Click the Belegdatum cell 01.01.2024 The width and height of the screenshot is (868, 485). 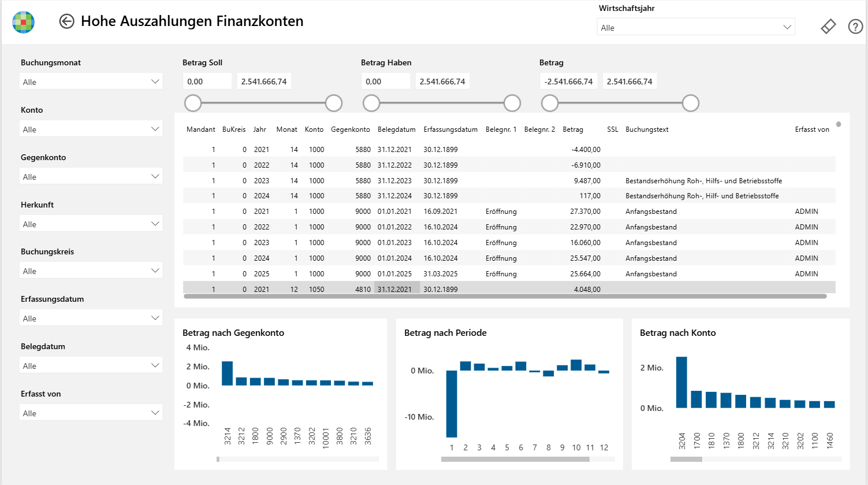pos(395,258)
